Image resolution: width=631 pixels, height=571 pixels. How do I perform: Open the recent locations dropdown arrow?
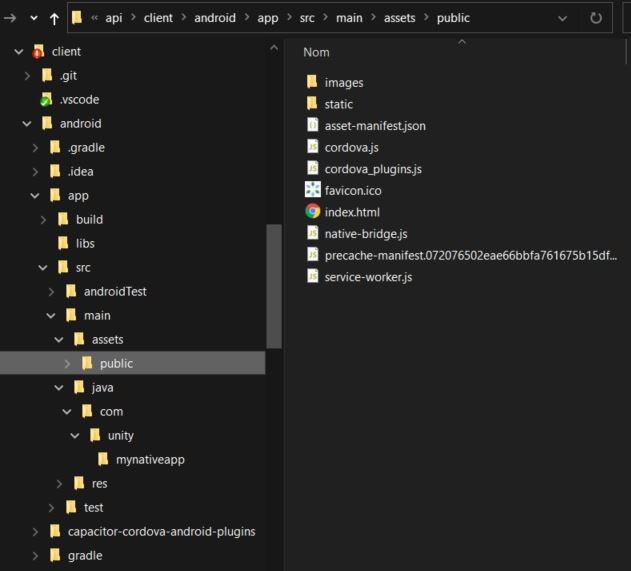(x=33, y=18)
